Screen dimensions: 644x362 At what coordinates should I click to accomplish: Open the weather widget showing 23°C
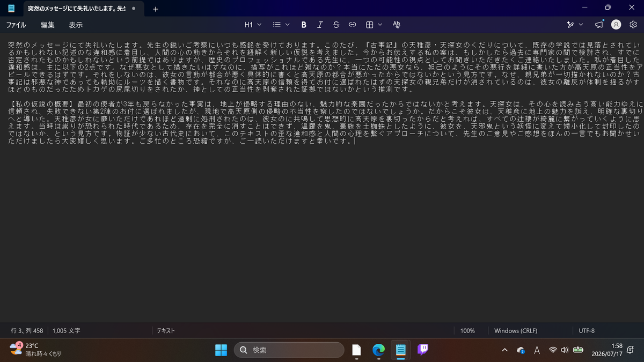(35, 350)
